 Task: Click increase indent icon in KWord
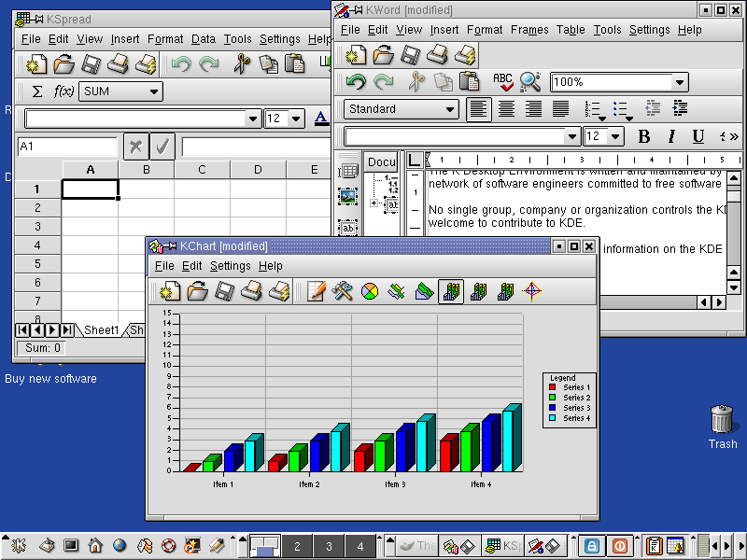680,108
